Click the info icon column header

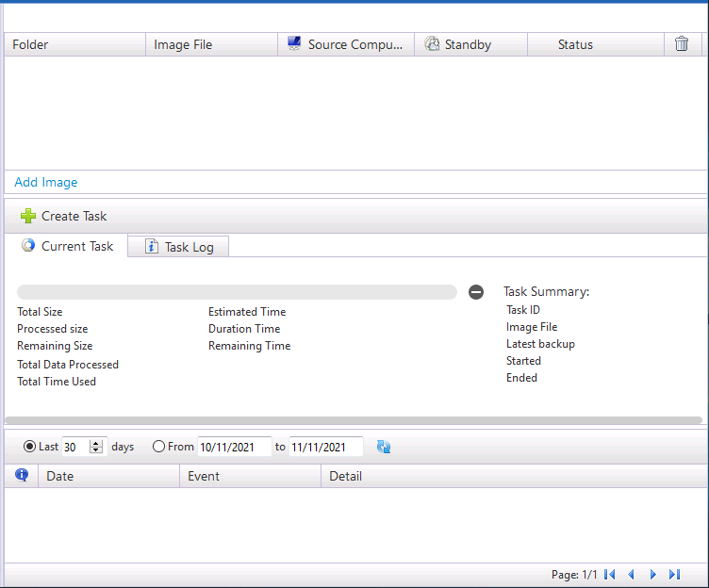[x=22, y=476]
